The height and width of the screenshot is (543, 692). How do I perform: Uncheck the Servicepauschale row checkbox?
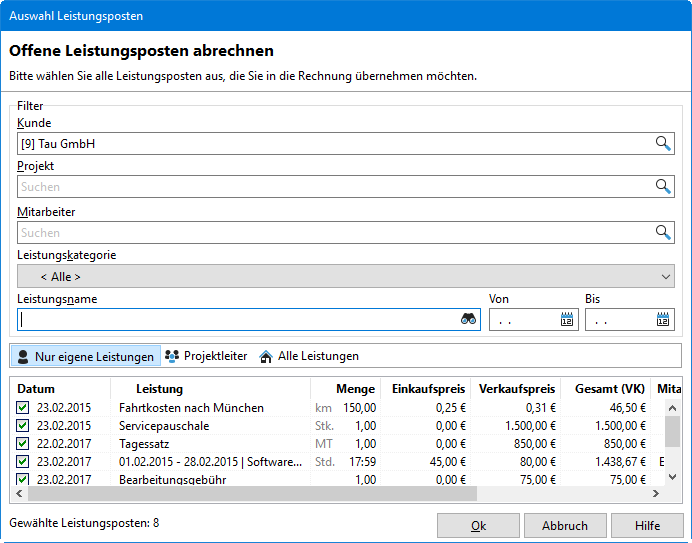click(x=23, y=426)
